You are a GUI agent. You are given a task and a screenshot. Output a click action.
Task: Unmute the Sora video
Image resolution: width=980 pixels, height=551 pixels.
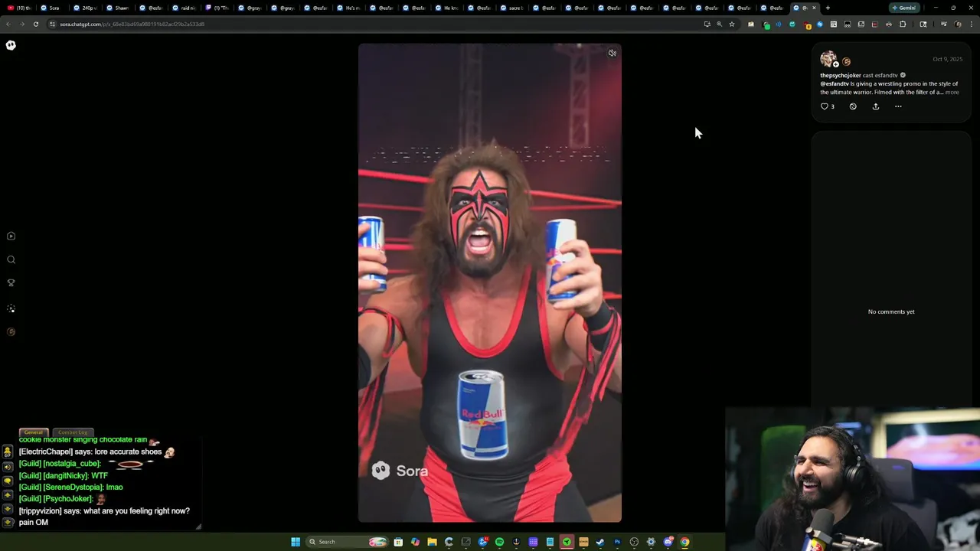[612, 53]
